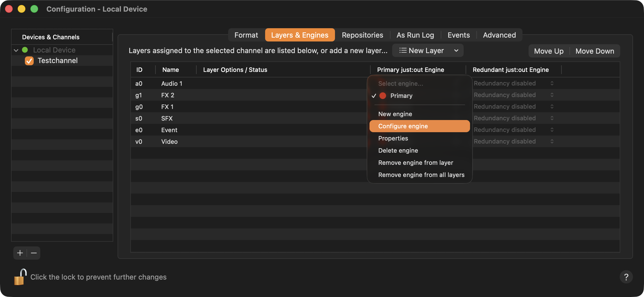The image size is (644, 297).
Task: Choose Configure engine menu item
Action: click(420, 126)
